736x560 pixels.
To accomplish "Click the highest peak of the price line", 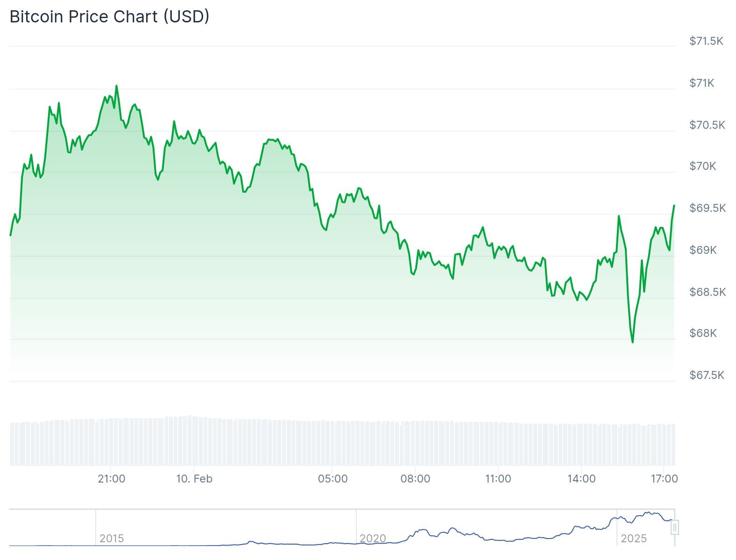I will click(116, 86).
